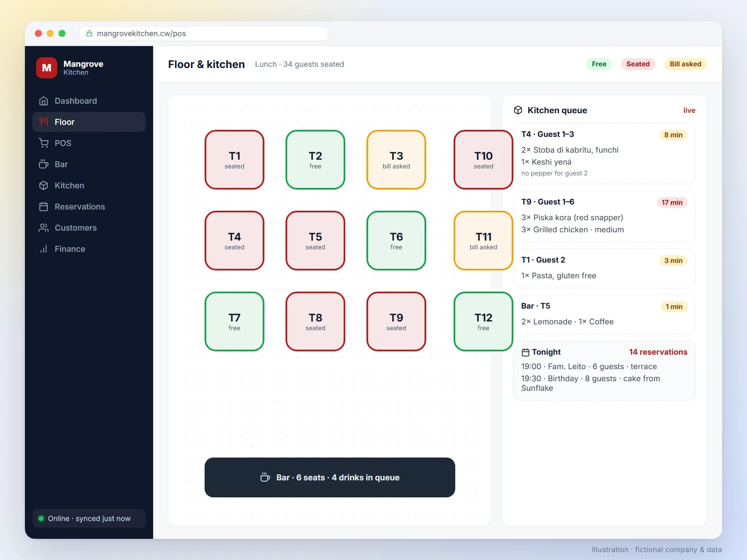Click the Customers people icon
The width and height of the screenshot is (747, 560).
click(x=44, y=228)
